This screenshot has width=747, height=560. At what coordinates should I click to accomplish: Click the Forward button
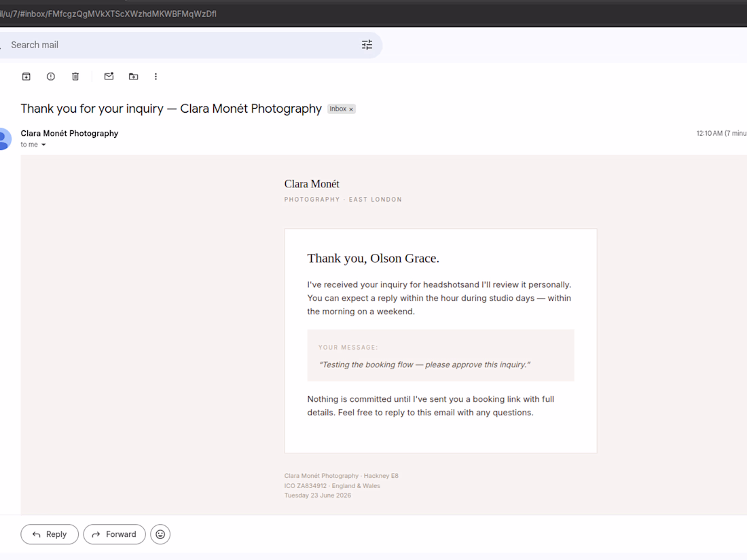pos(114,534)
